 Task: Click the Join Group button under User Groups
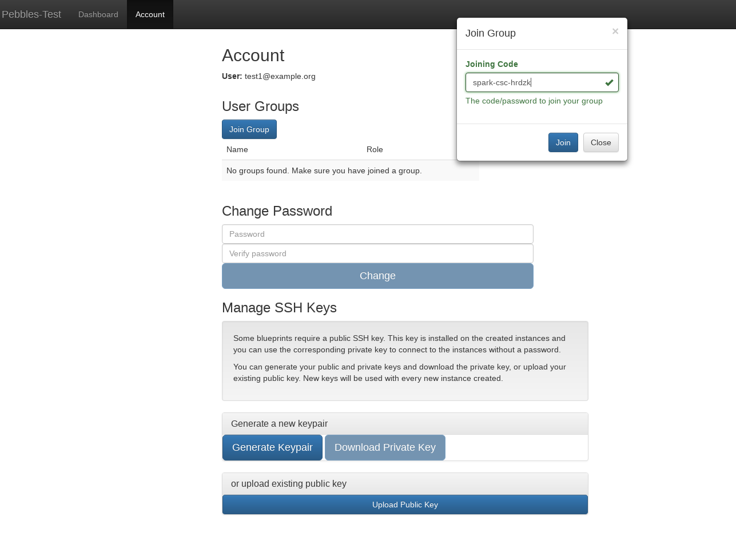249,129
